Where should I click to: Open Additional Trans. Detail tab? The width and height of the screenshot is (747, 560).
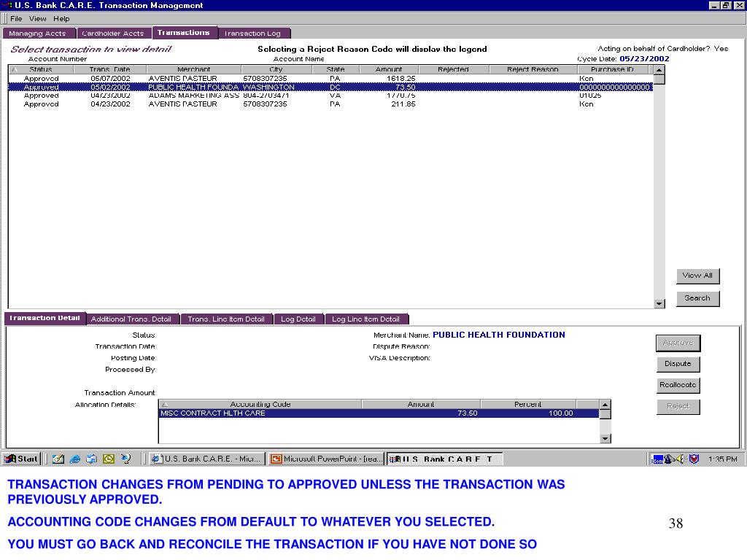click(x=133, y=319)
